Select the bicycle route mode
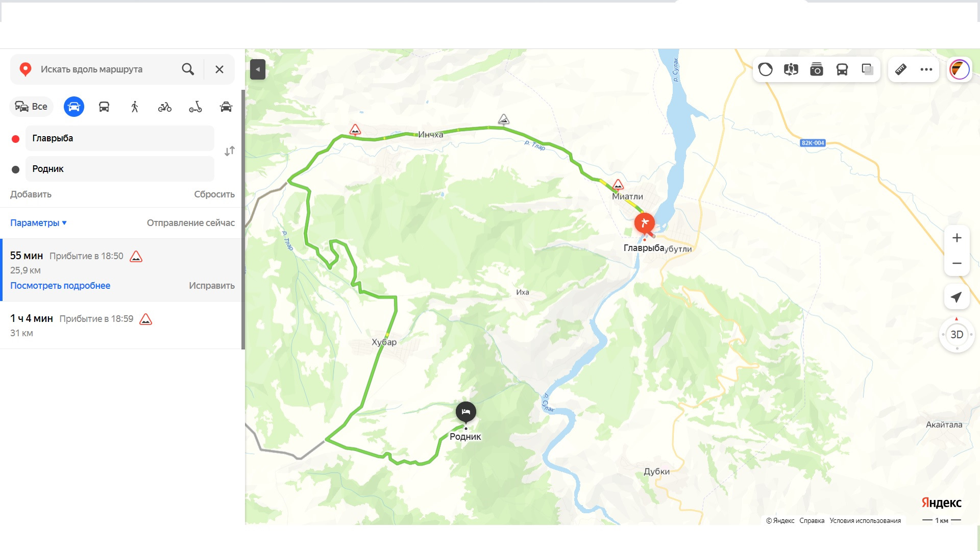980x551 pixels. click(x=165, y=107)
